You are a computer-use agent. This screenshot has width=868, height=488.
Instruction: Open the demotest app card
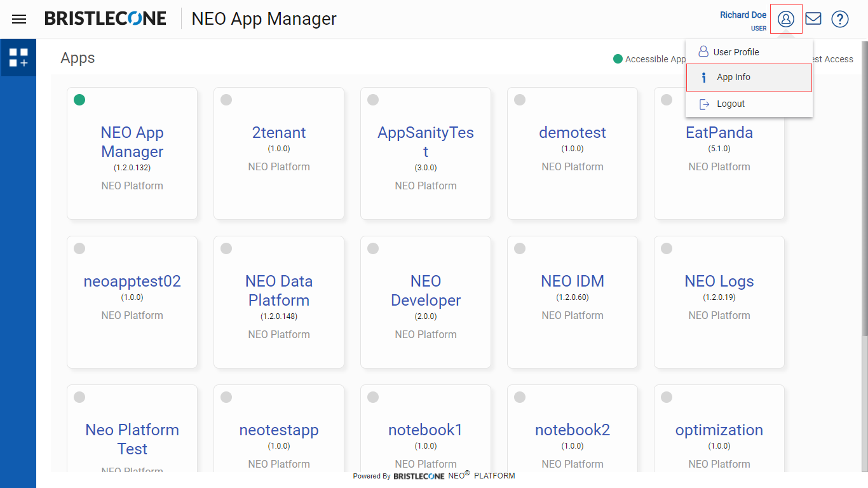coord(573,153)
